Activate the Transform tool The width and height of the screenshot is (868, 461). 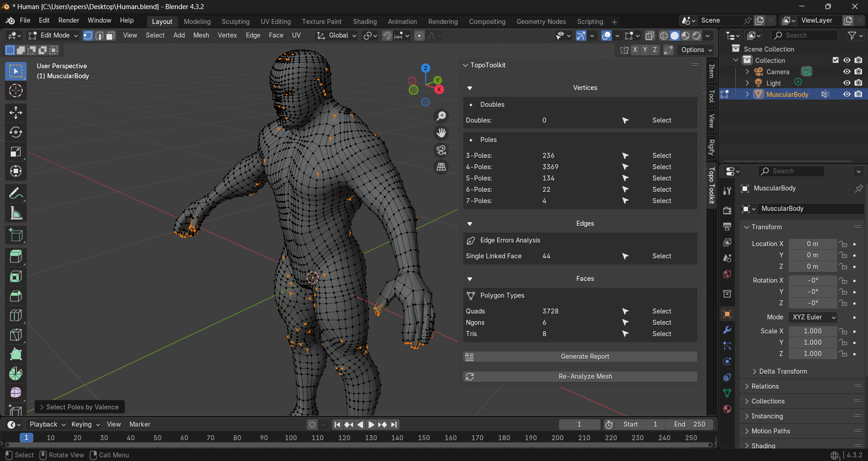tap(16, 171)
